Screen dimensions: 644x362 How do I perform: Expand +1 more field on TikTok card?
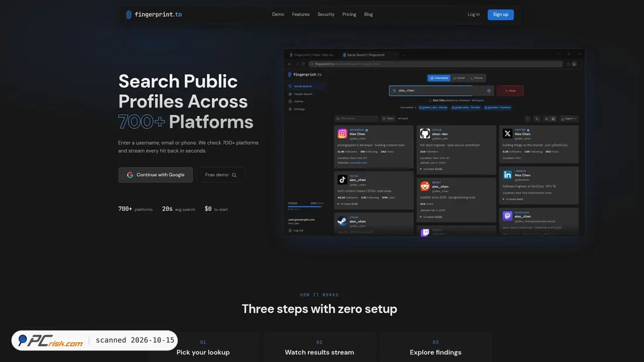click(x=348, y=204)
